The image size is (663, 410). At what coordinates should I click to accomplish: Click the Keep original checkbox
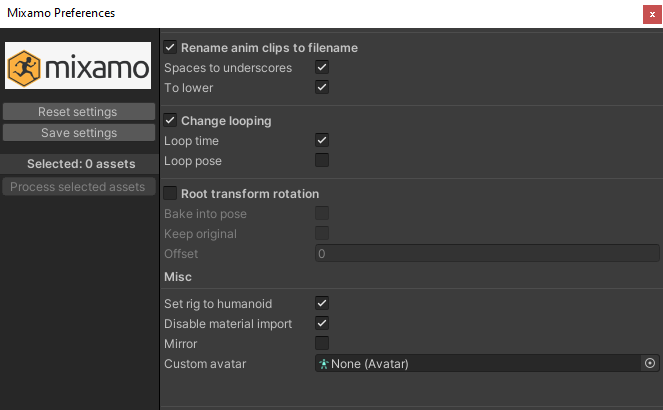coord(322,233)
